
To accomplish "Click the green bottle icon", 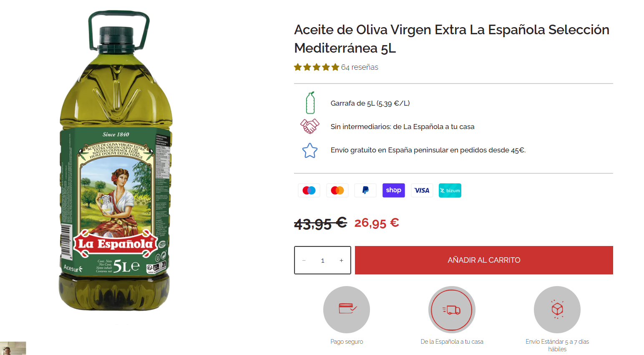I will click(310, 103).
